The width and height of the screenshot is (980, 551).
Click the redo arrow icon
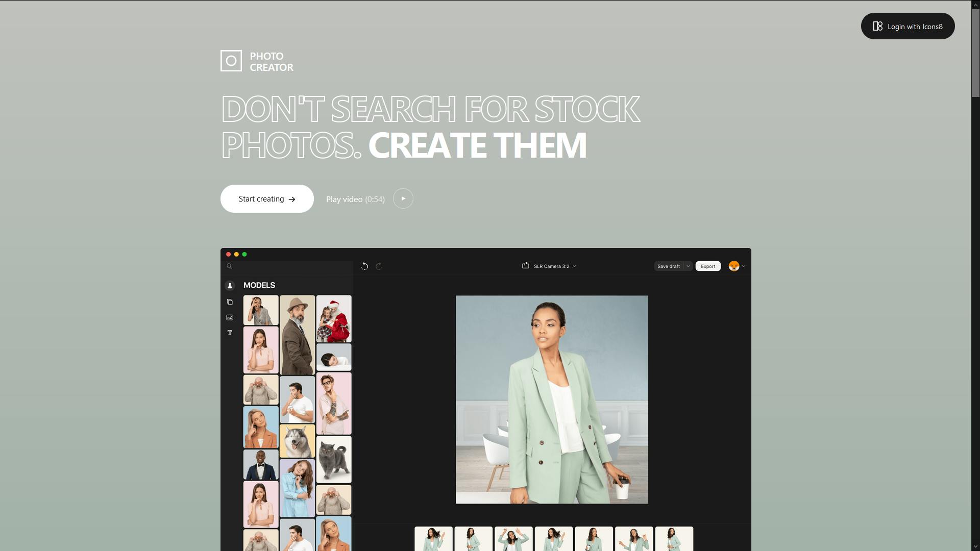pyautogui.click(x=379, y=266)
